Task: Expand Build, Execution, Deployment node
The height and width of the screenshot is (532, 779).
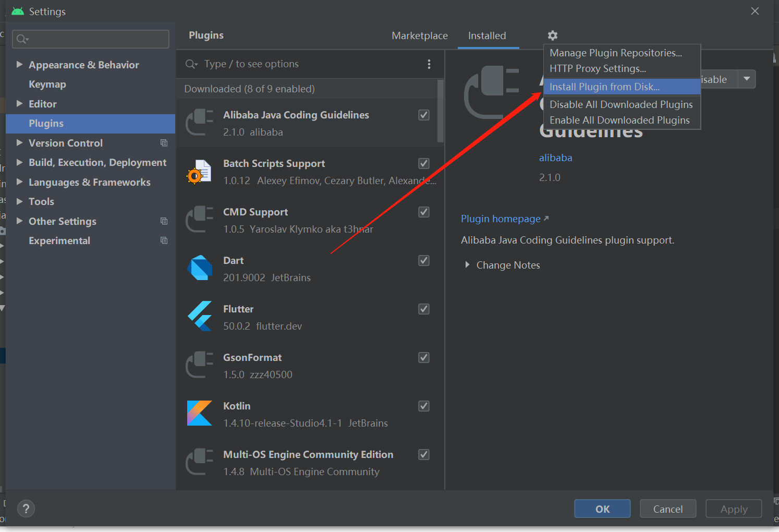Action: pos(19,162)
